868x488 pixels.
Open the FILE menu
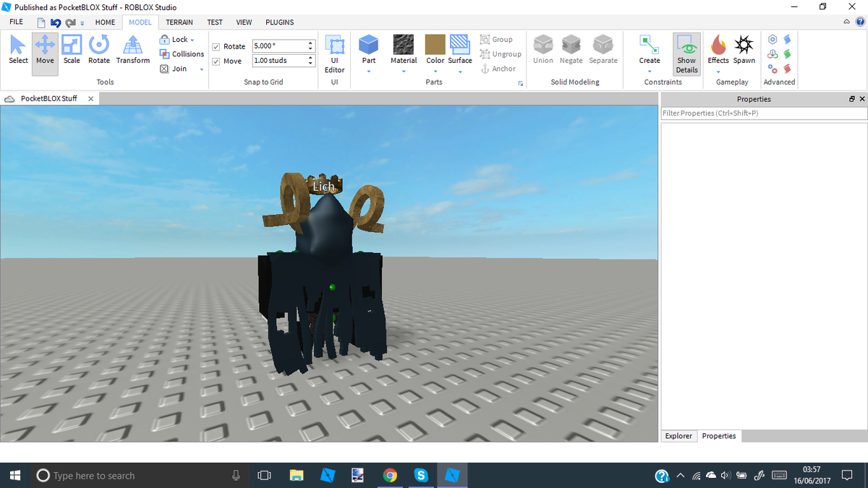[x=16, y=22]
